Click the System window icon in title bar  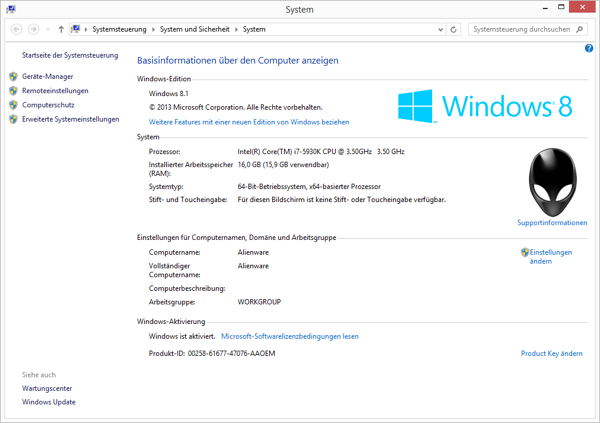tap(11, 9)
